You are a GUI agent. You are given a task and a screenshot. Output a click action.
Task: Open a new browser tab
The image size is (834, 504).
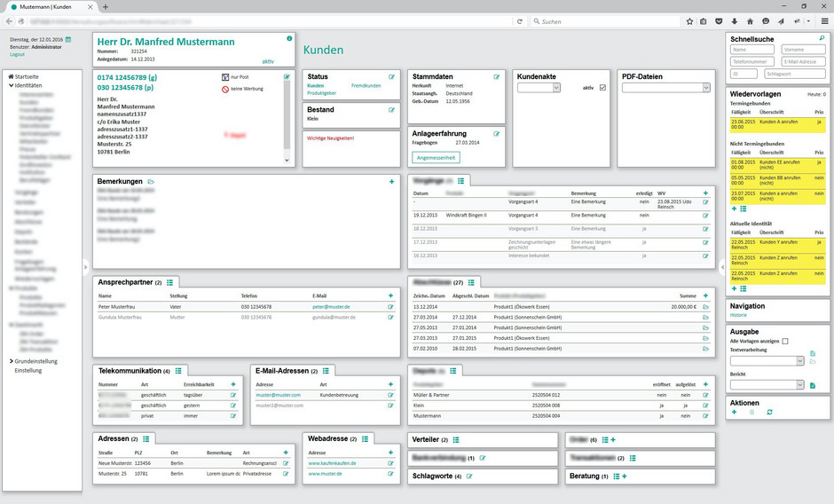(x=106, y=7)
